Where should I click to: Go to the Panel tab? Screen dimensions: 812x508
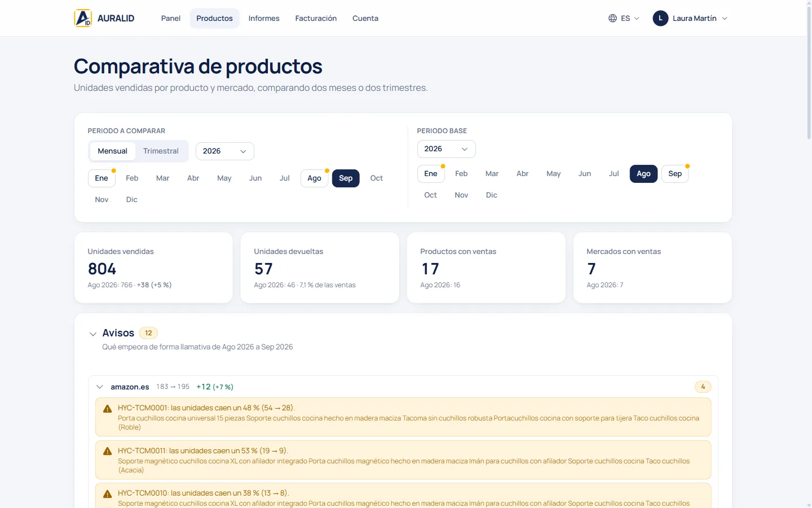[171, 18]
